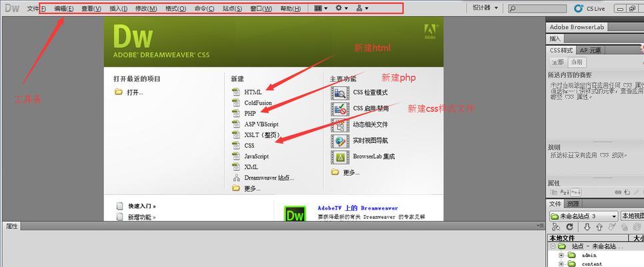Screen dimensions: 644x267
Task: Create a new ColdFusion document
Action: coord(252,102)
